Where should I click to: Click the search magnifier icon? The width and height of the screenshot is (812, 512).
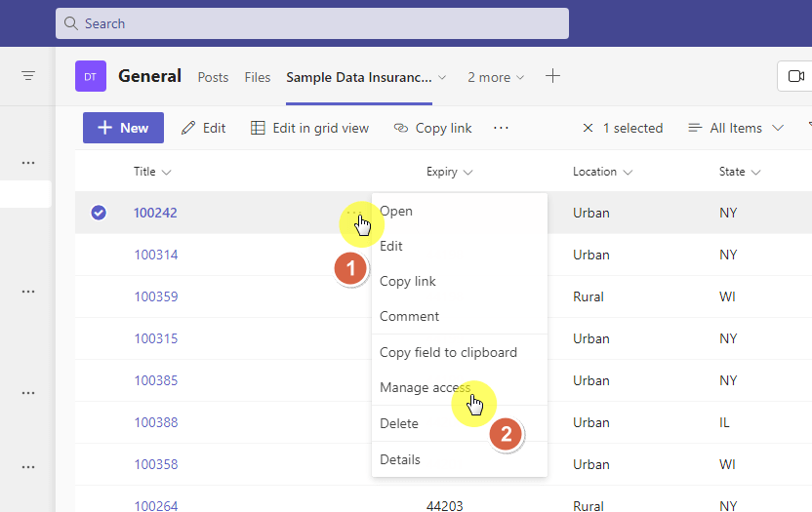click(71, 23)
